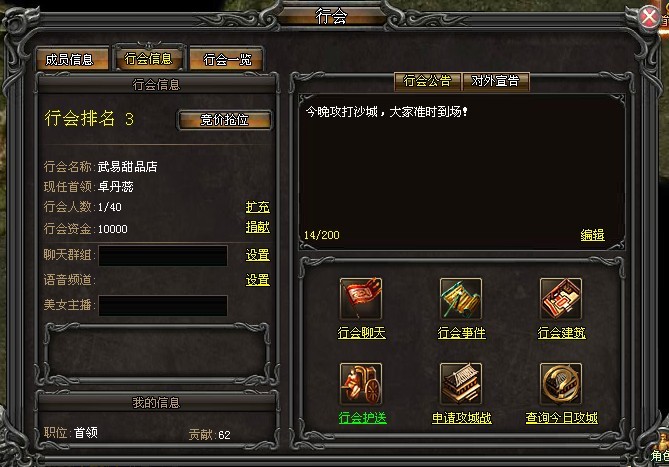
Task: Open the 查询今日攻城 question mark icon
Action: [561, 384]
